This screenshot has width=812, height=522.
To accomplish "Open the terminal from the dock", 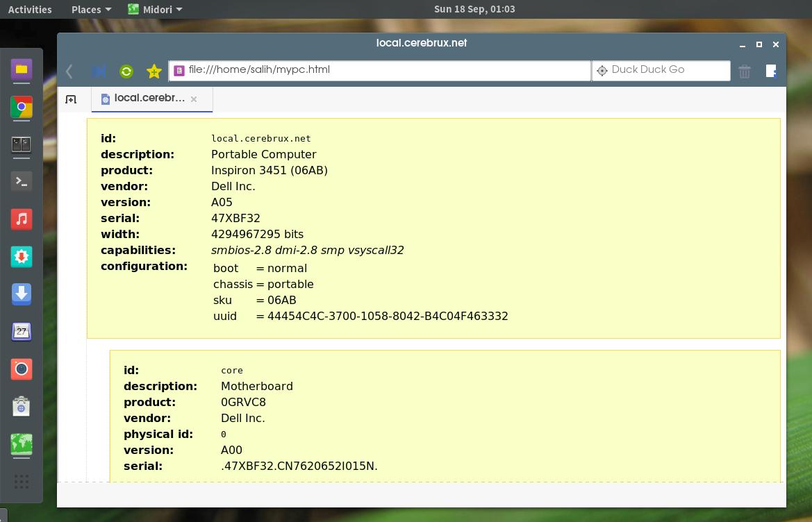I will tap(22, 182).
